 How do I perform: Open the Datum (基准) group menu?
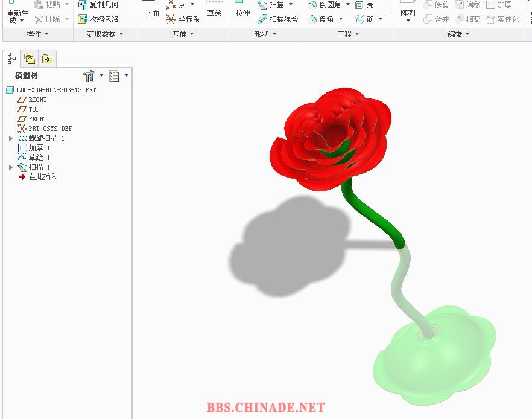[x=183, y=34]
